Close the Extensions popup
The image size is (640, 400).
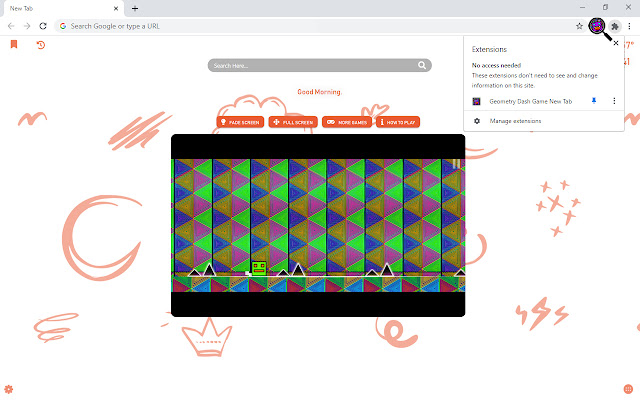[x=616, y=43]
